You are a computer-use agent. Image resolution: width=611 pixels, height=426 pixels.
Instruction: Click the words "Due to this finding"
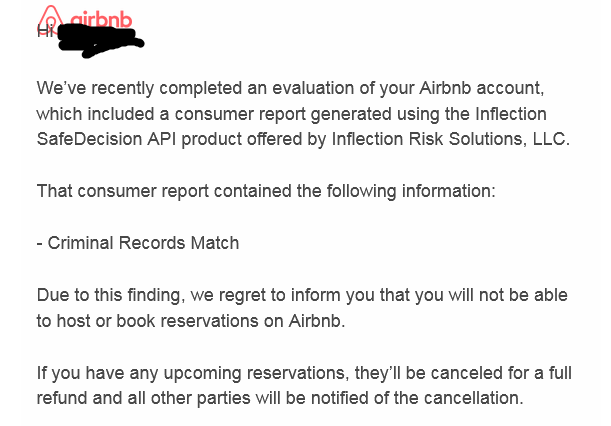(x=109, y=295)
